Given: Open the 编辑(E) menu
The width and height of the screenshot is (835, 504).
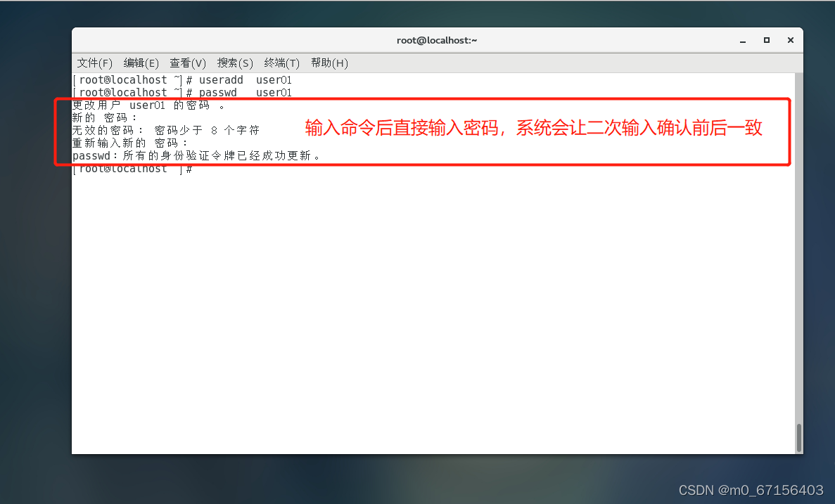Looking at the screenshot, I should 141,63.
